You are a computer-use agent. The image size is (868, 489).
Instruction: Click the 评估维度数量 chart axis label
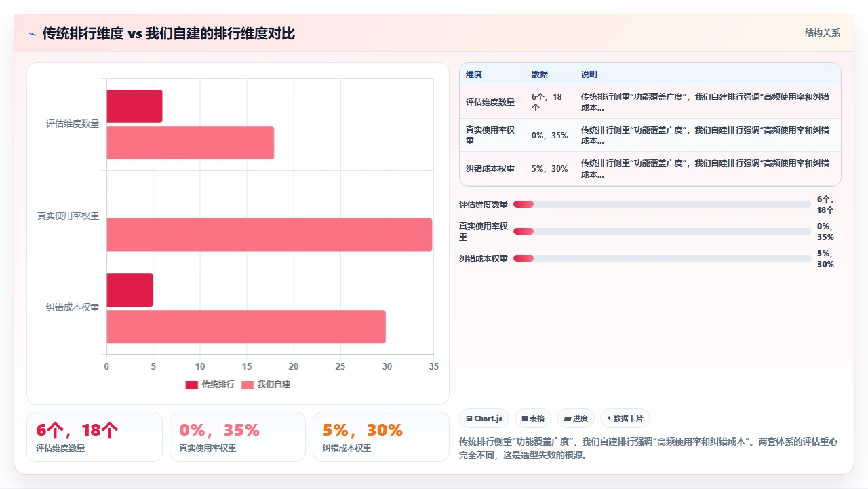[73, 123]
